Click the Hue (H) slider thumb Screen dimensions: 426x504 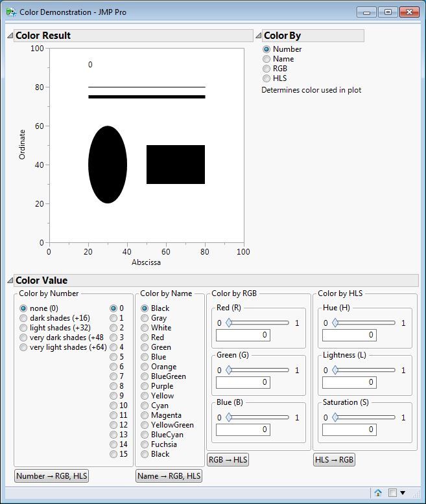(x=335, y=323)
